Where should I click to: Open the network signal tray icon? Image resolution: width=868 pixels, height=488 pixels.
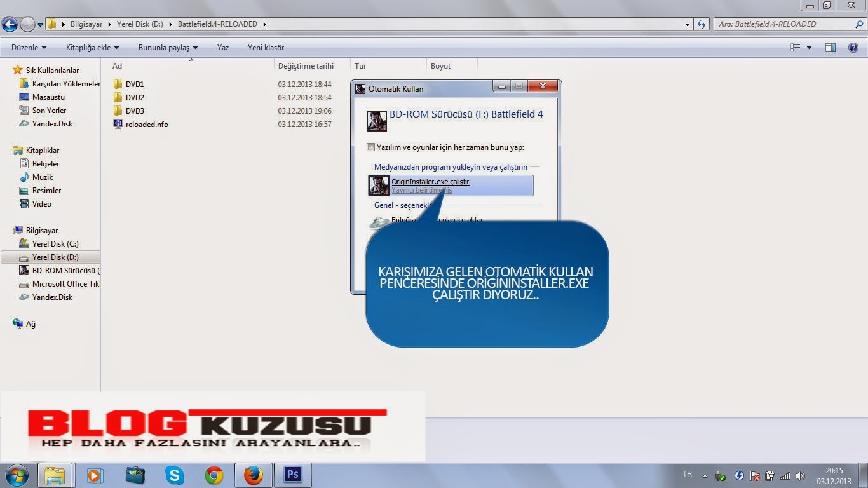(785, 475)
